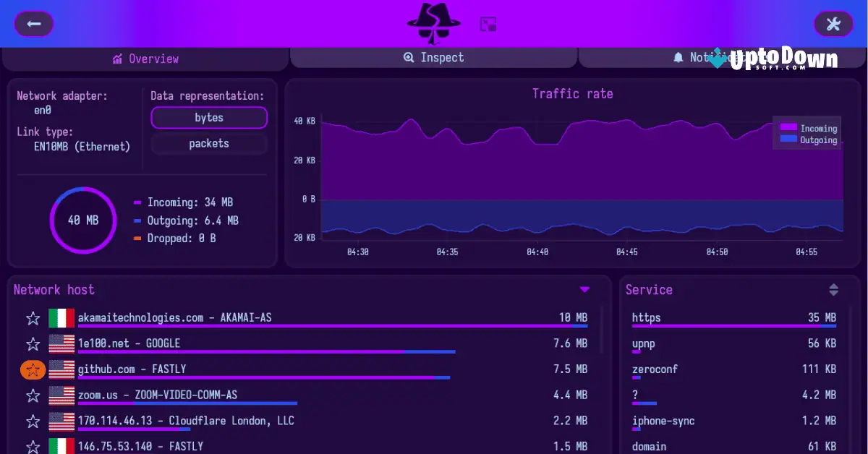This screenshot has width=868, height=454.
Task: Click the house icon on the Overview tab
Action: click(116, 59)
